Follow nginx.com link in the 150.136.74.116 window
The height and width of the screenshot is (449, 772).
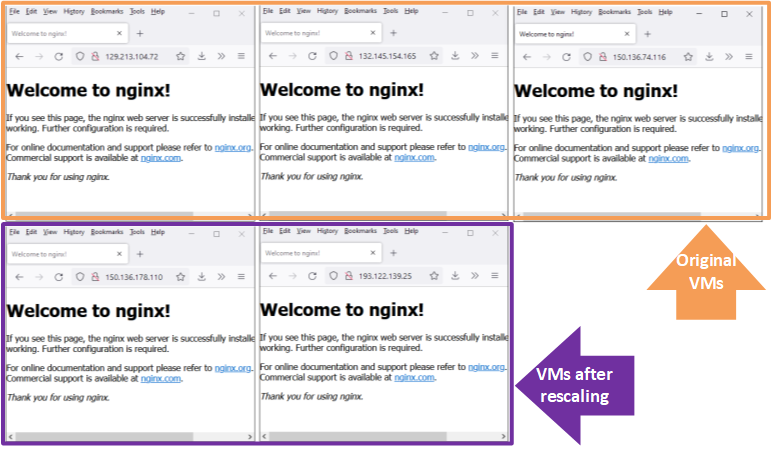click(668, 159)
